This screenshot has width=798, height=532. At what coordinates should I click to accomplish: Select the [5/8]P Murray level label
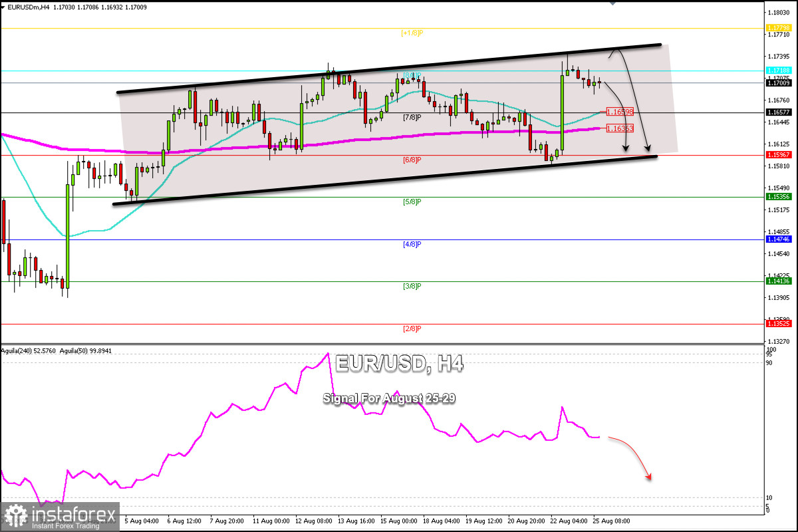coord(412,201)
